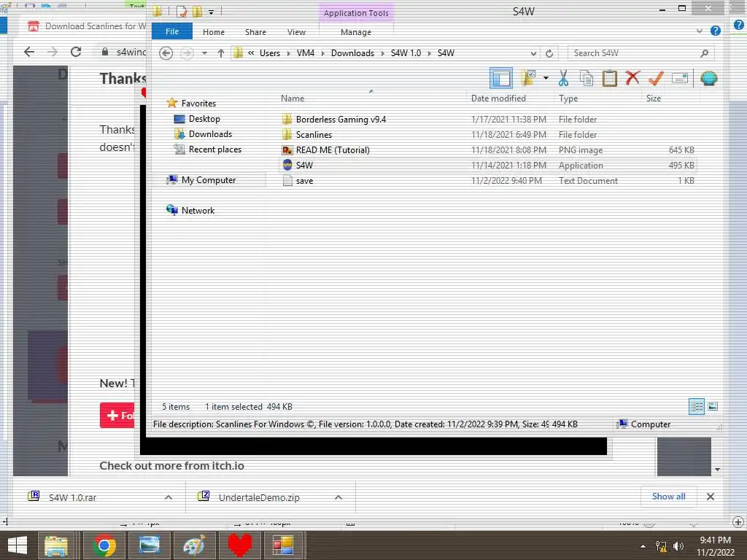Viewport: 747px width, 560px height.
Task: Open UndertaleDemo.zip from downloads bar
Action: tap(259, 497)
